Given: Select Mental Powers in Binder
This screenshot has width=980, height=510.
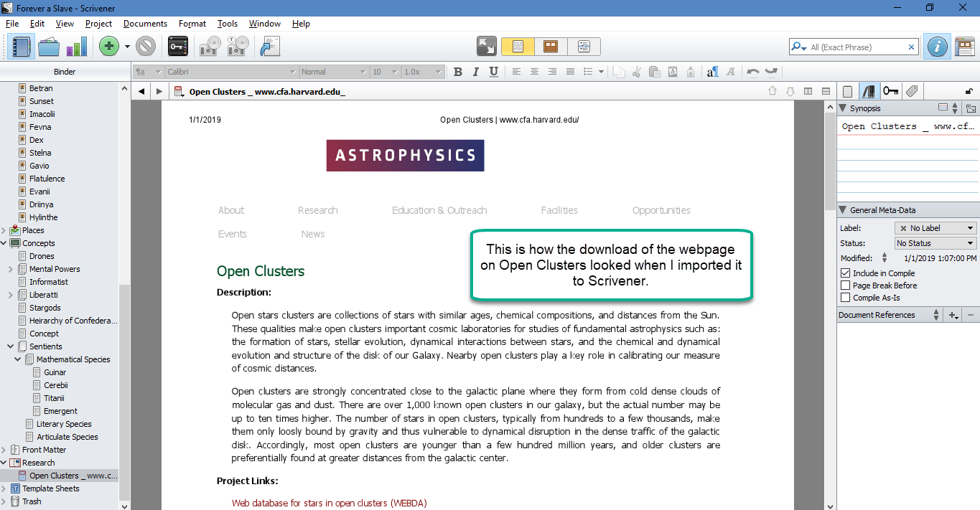Looking at the screenshot, I should pyautogui.click(x=55, y=269).
